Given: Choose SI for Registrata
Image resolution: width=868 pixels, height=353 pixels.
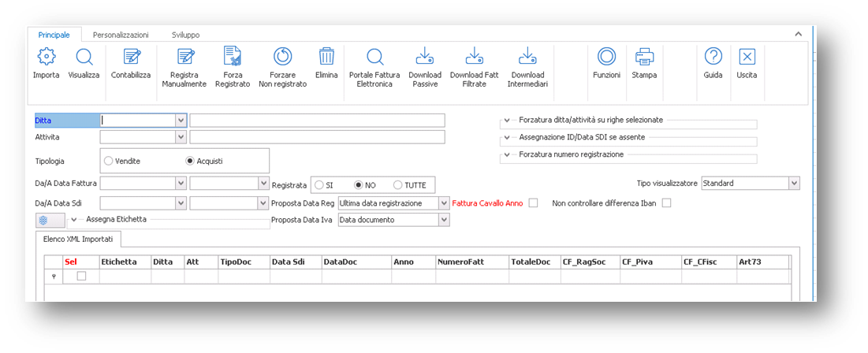Looking at the screenshot, I should tap(319, 185).
